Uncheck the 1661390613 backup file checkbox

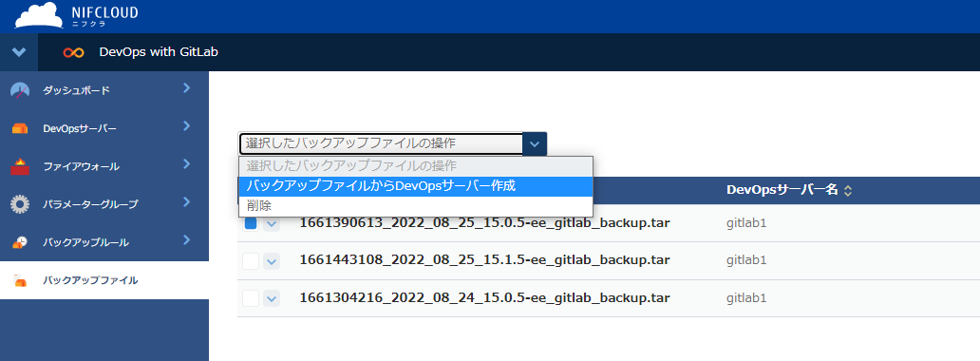(251, 223)
